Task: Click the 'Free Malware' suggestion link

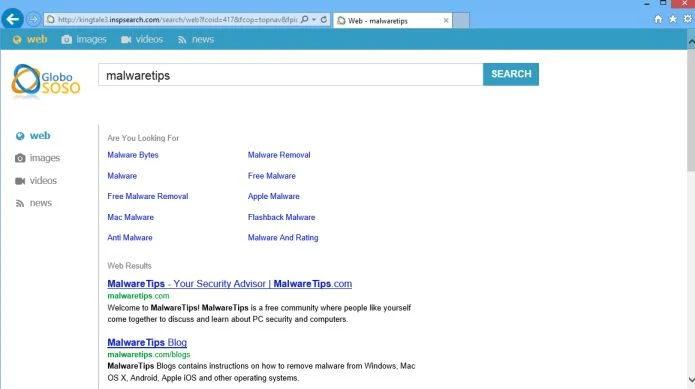Action: pyautogui.click(x=272, y=175)
